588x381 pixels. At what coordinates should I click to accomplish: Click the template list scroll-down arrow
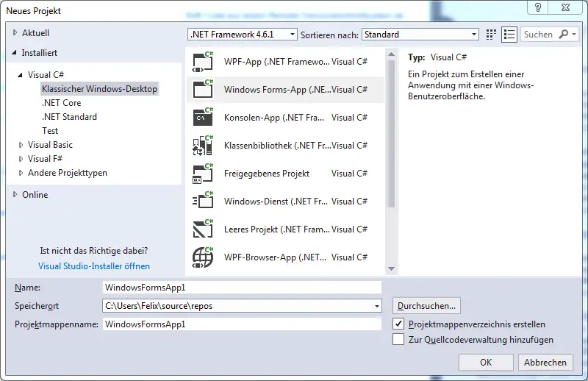[391, 268]
